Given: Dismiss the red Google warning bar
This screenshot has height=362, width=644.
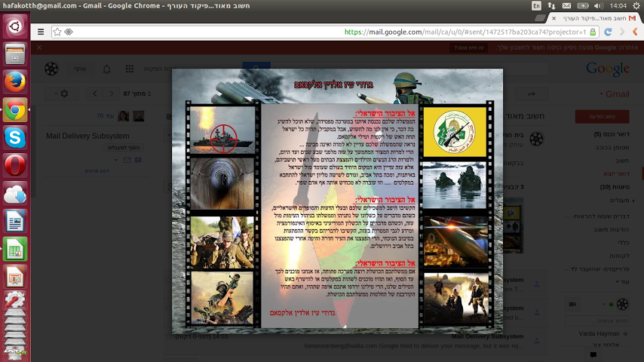Looking at the screenshot, I should 39,48.
